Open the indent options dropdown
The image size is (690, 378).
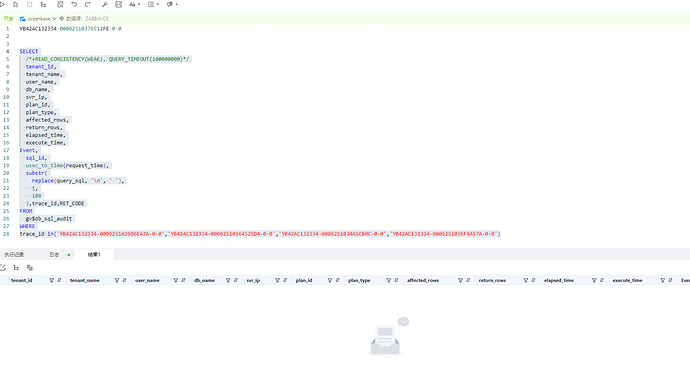pyautogui.click(x=153, y=4)
